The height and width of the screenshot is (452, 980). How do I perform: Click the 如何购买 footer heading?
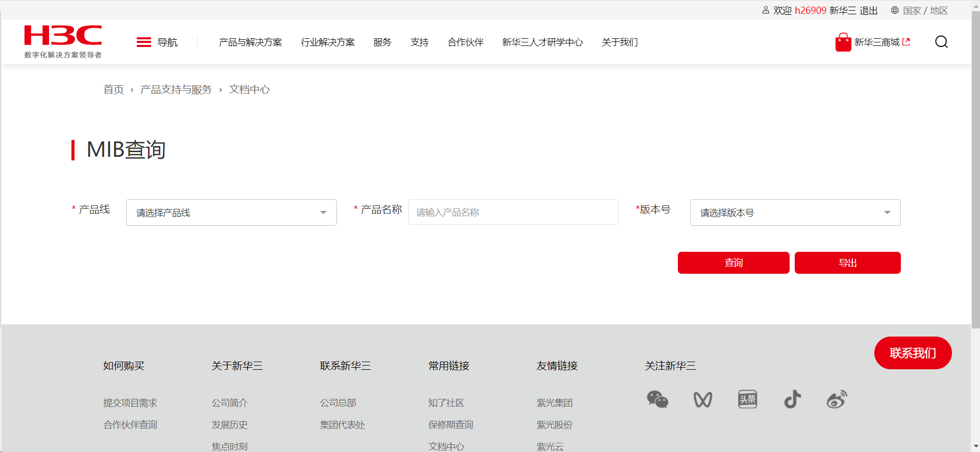tap(124, 366)
